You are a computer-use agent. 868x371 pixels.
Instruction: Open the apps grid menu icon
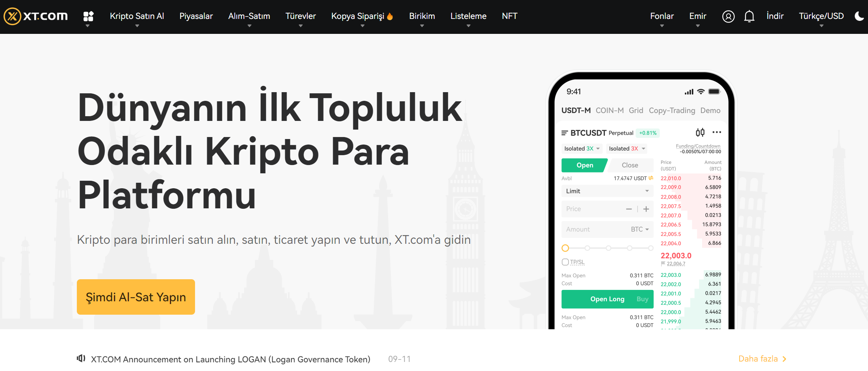[88, 16]
